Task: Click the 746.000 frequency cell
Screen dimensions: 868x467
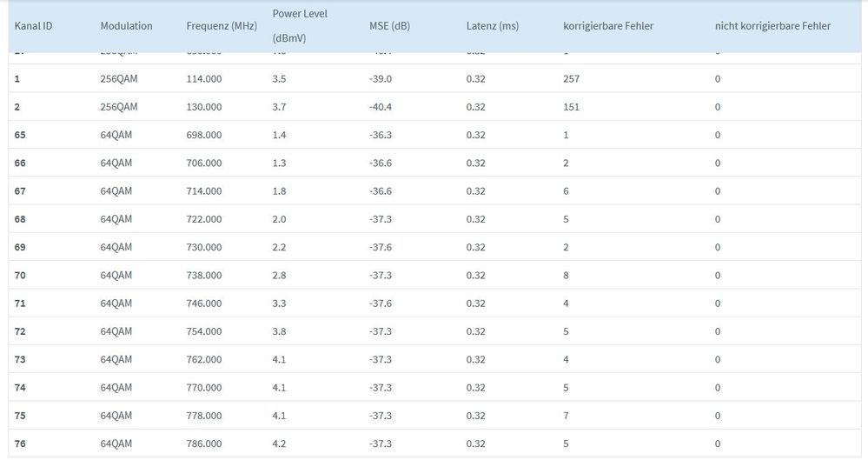Action: point(204,304)
